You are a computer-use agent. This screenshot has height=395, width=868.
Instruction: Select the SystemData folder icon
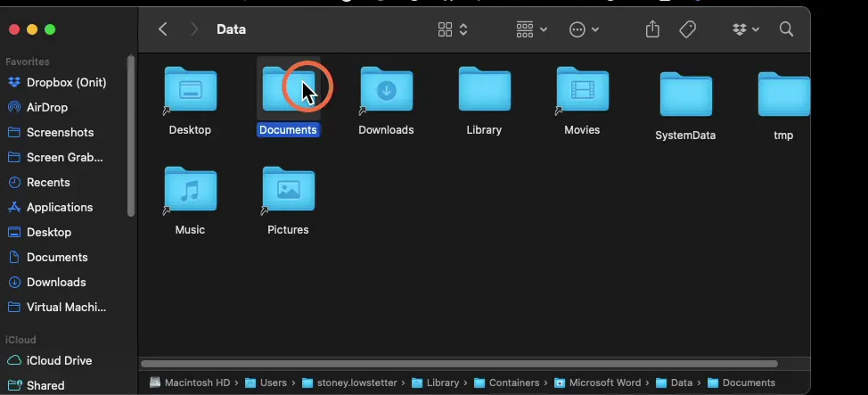pos(685,95)
